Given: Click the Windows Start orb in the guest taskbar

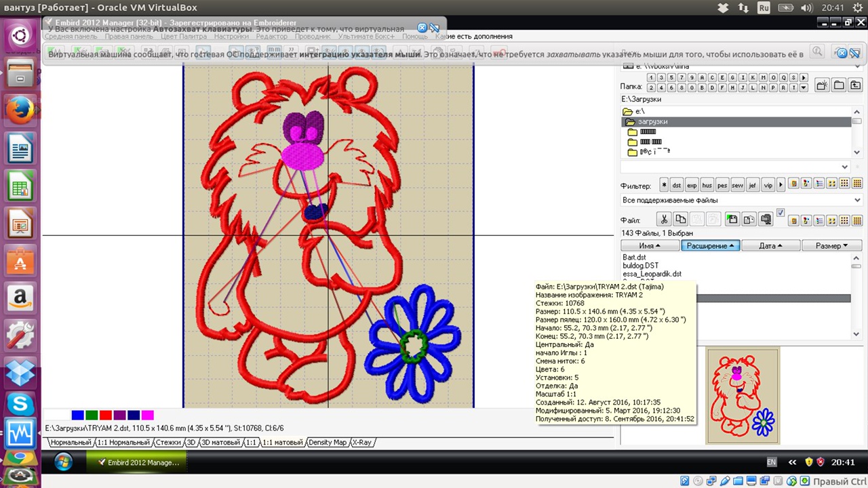Looking at the screenshot, I should 63,462.
